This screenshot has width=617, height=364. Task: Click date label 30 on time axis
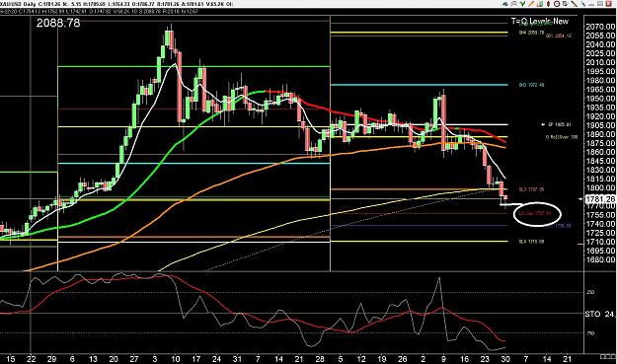click(505, 359)
